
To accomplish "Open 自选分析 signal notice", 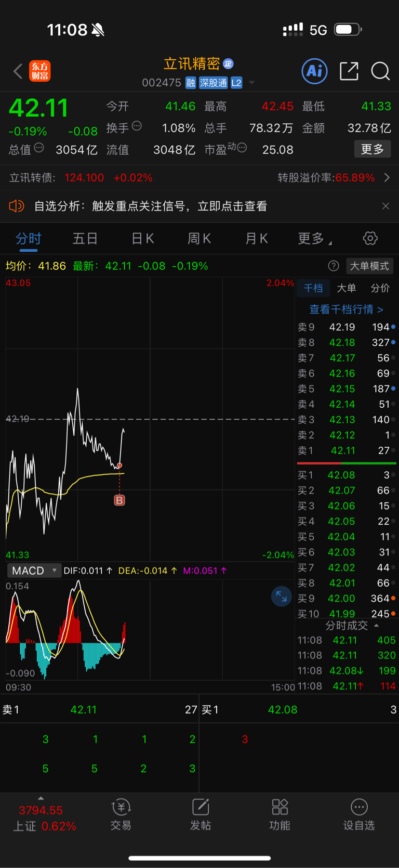I will (151, 206).
